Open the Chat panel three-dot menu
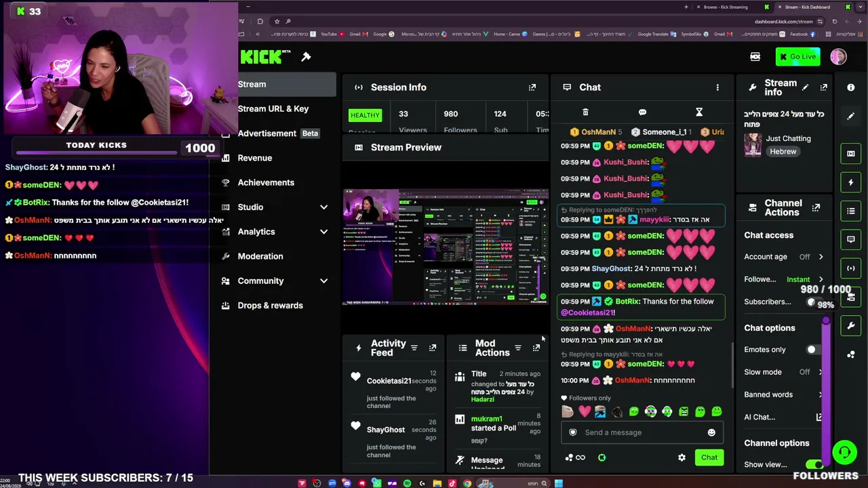 [717, 87]
